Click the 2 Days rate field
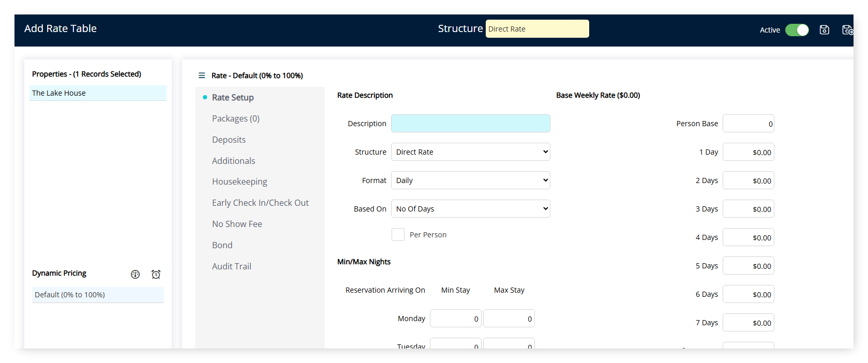 point(749,180)
